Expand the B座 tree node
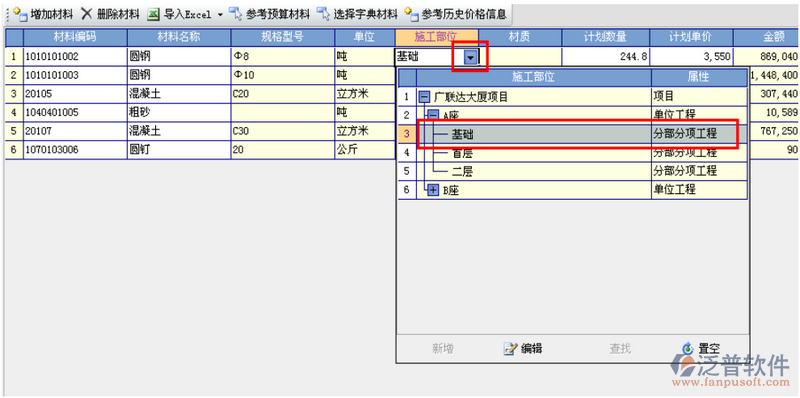The image size is (800, 398). (433, 190)
